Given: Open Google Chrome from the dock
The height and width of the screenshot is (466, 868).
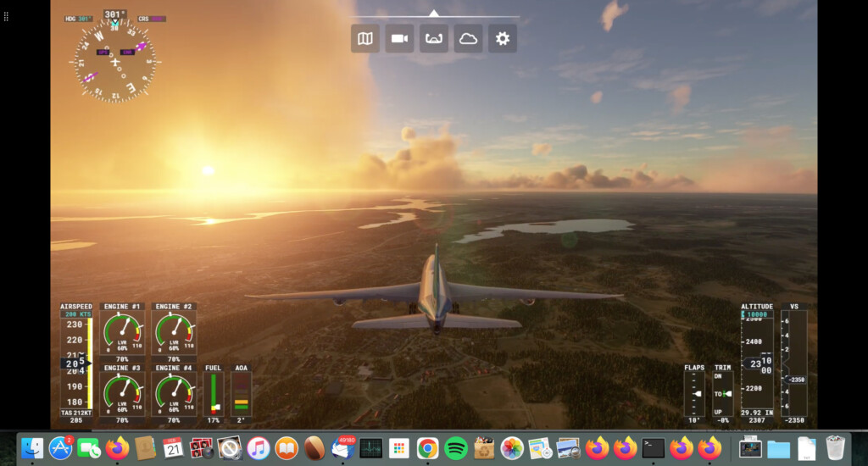Looking at the screenshot, I should tap(427, 447).
